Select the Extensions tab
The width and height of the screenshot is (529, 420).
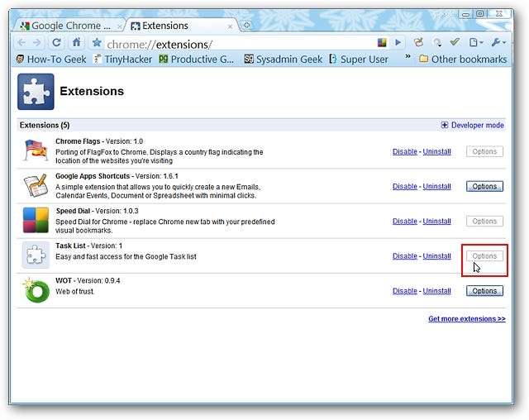pyautogui.click(x=180, y=26)
